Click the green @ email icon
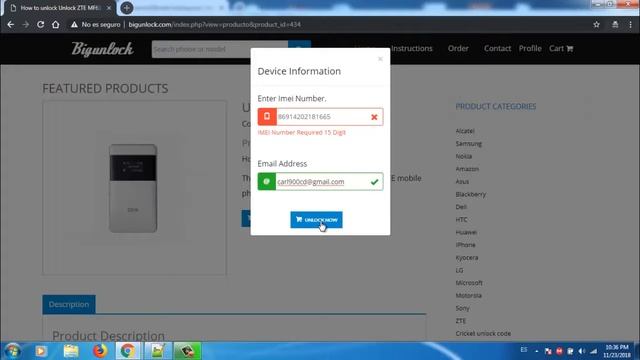The height and width of the screenshot is (360, 640). [267, 182]
